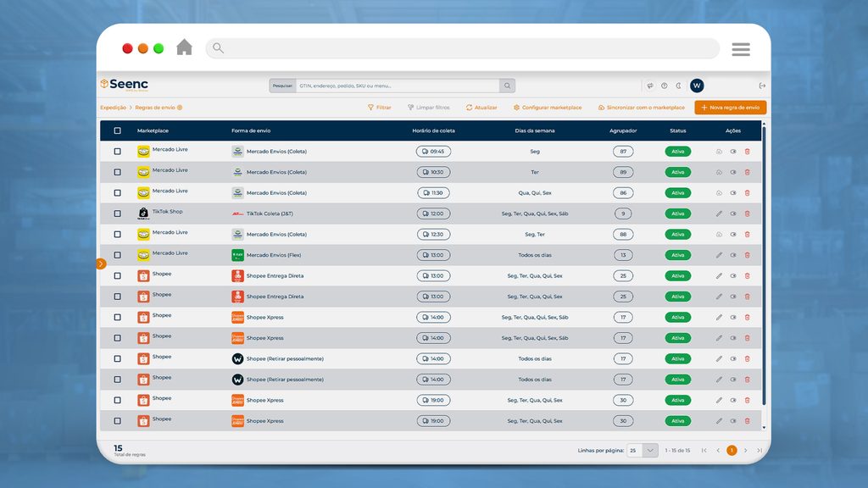868x488 pixels.
Task: Click the Seenc logo
Action: (124, 84)
